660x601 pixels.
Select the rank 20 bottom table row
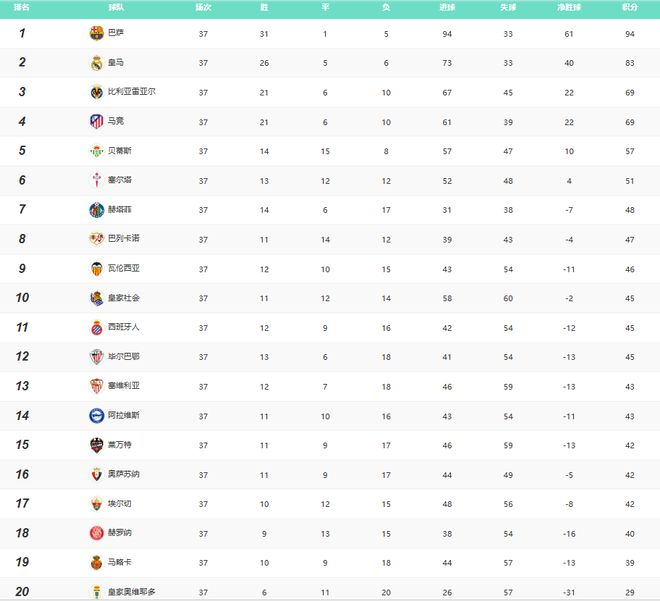330,591
